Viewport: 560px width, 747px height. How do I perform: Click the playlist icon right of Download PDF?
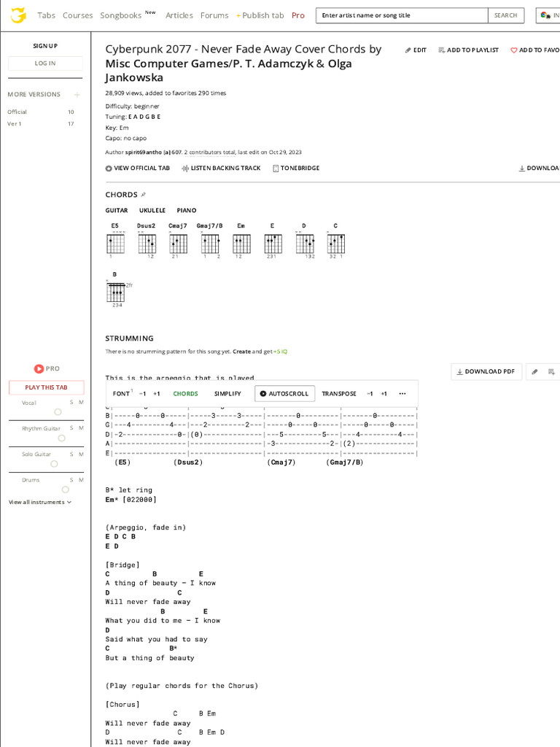coord(551,371)
